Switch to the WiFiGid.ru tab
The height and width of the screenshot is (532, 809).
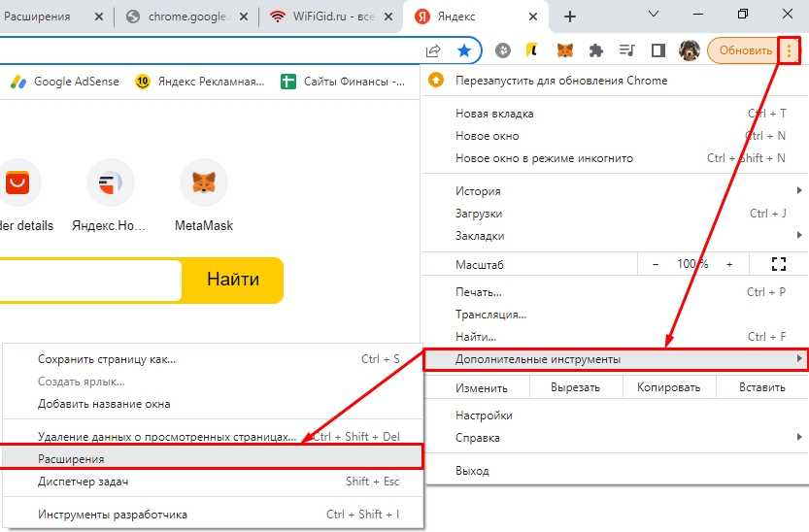click(330, 17)
